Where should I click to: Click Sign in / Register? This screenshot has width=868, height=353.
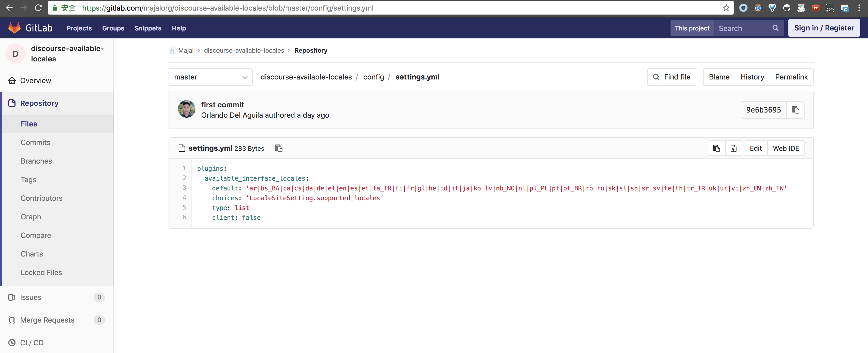[x=824, y=28]
